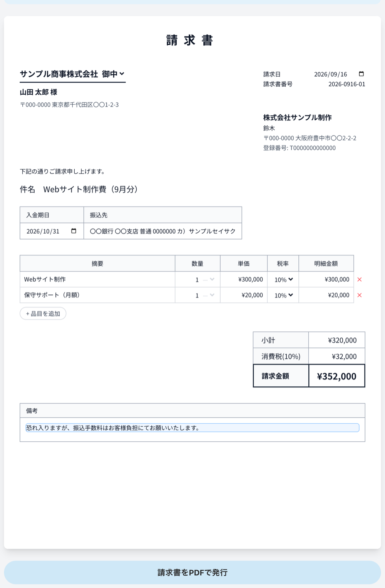The width and height of the screenshot is (385, 588).
Task: Click the quantity 1 in 保守サポート row
Action: 197,295
